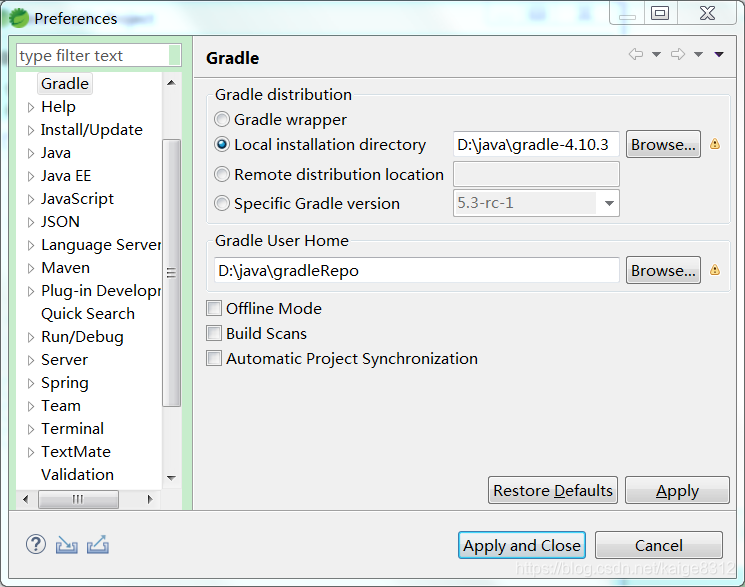Click the tree vertical scrollbar thumb
The height and width of the screenshot is (587, 745).
pos(171,273)
